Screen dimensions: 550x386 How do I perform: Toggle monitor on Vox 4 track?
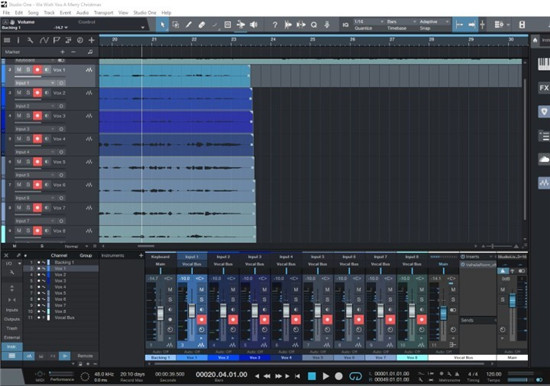(x=47, y=139)
